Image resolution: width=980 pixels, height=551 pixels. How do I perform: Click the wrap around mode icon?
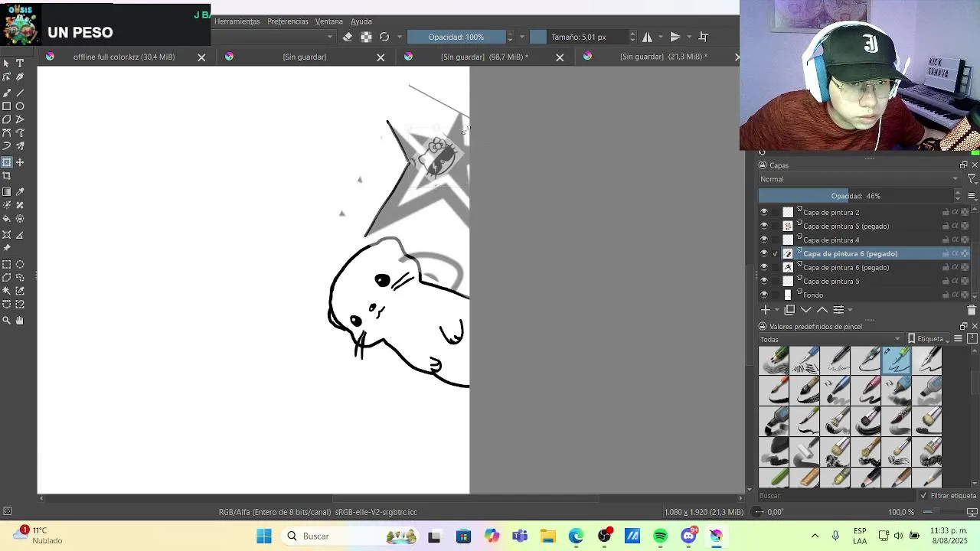(703, 37)
